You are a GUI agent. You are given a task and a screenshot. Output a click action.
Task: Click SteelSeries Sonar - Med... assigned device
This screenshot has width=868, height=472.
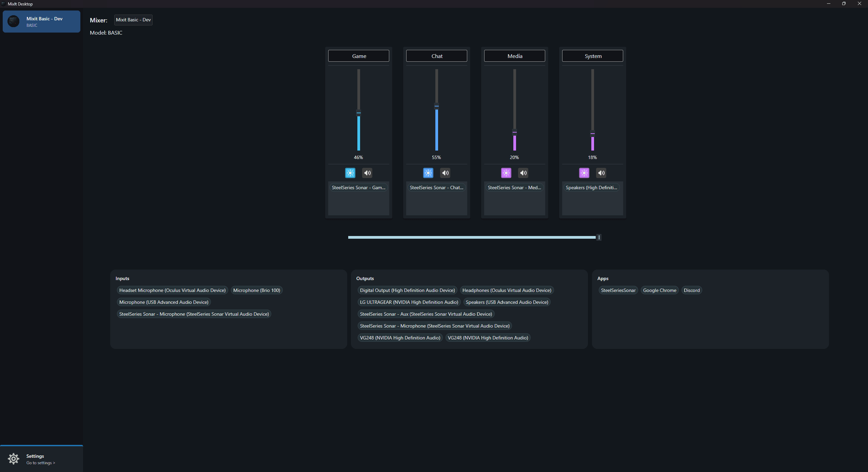[514, 188]
